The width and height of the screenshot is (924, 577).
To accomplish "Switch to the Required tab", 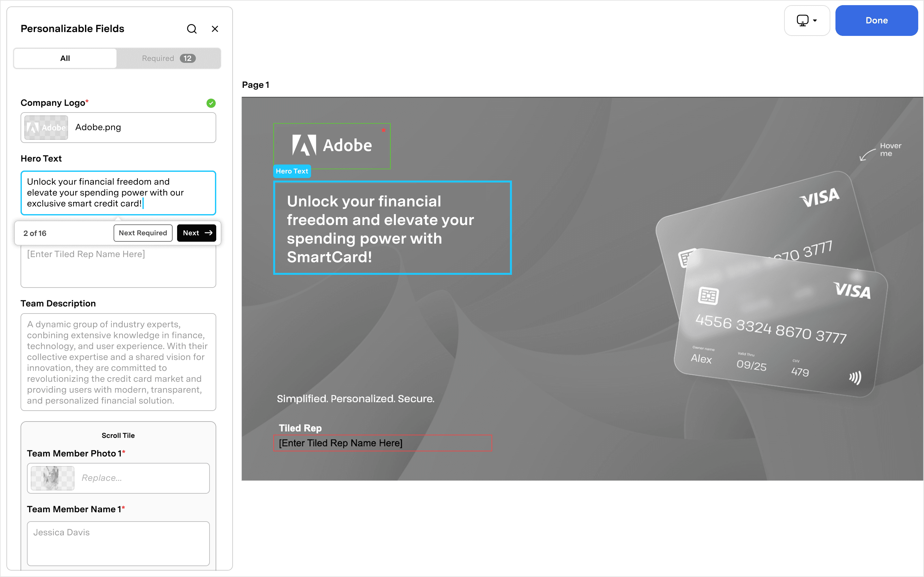I will click(x=168, y=58).
